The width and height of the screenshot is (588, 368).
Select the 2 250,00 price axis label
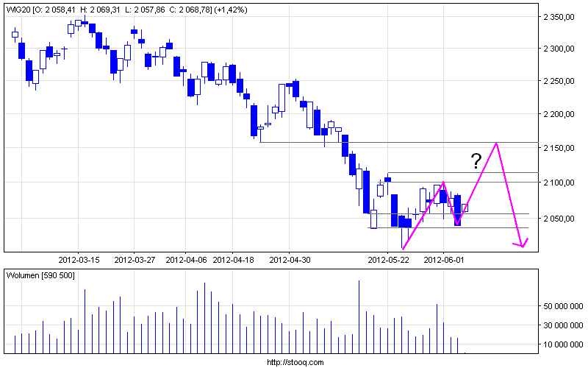(x=559, y=81)
